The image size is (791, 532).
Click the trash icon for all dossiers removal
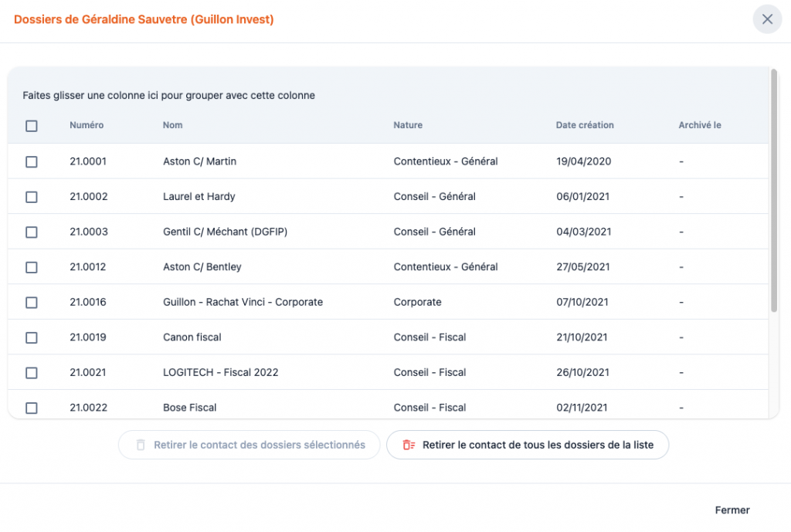pos(409,445)
